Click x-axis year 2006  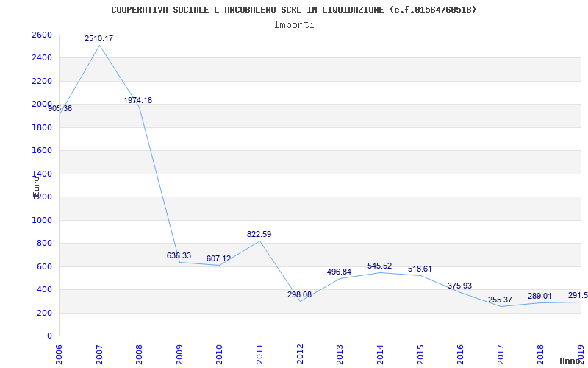pyautogui.click(x=59, y=355)
